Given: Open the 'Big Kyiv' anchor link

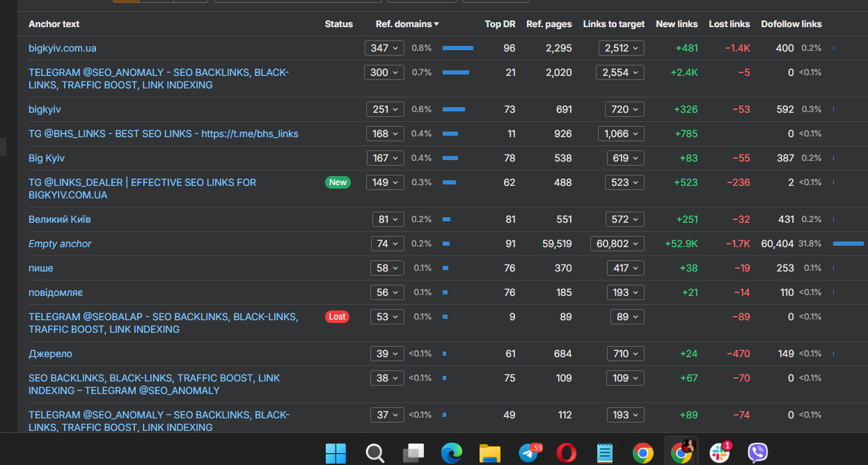Looking at the screenshot, I should [47, 158].
